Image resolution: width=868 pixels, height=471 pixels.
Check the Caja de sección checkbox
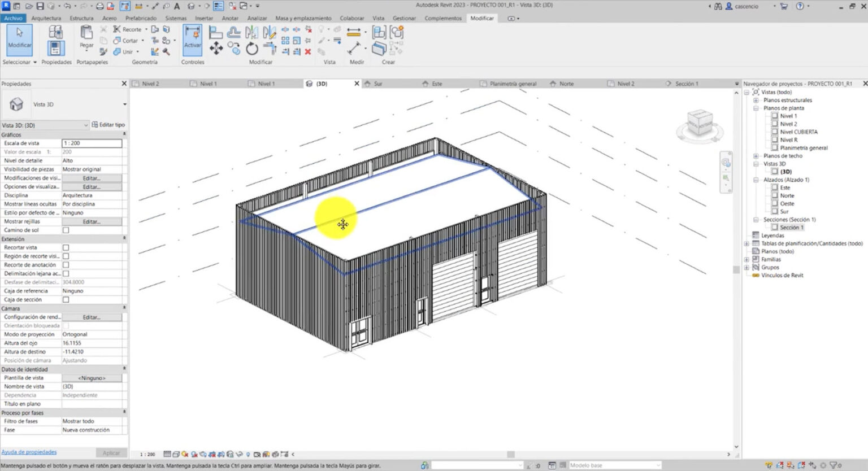66,300
